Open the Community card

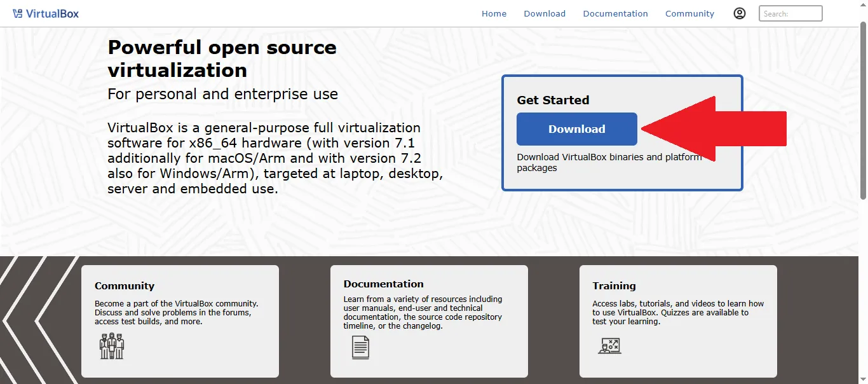point(180,321)
